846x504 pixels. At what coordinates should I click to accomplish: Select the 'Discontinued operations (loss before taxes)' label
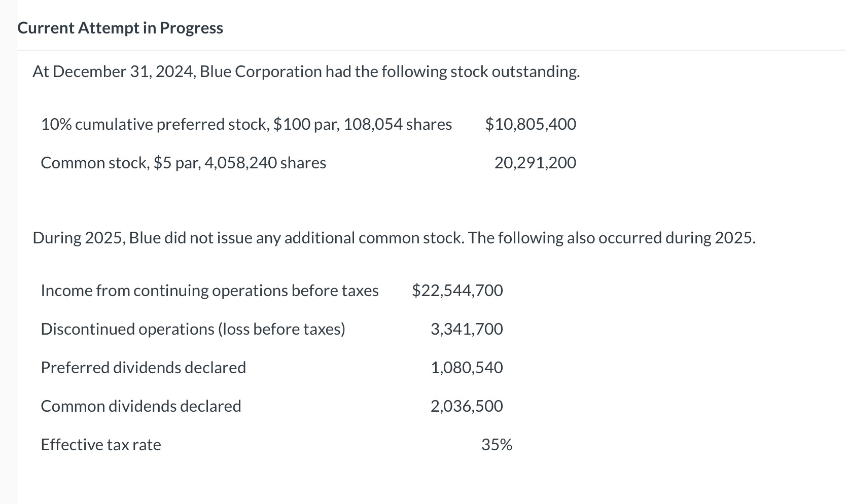coord(193,329)
